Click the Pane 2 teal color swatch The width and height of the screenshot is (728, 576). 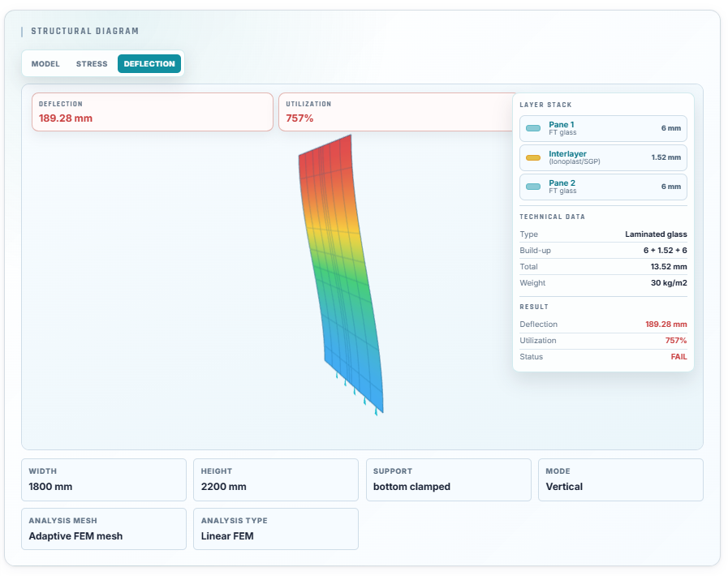coord(533,187)
